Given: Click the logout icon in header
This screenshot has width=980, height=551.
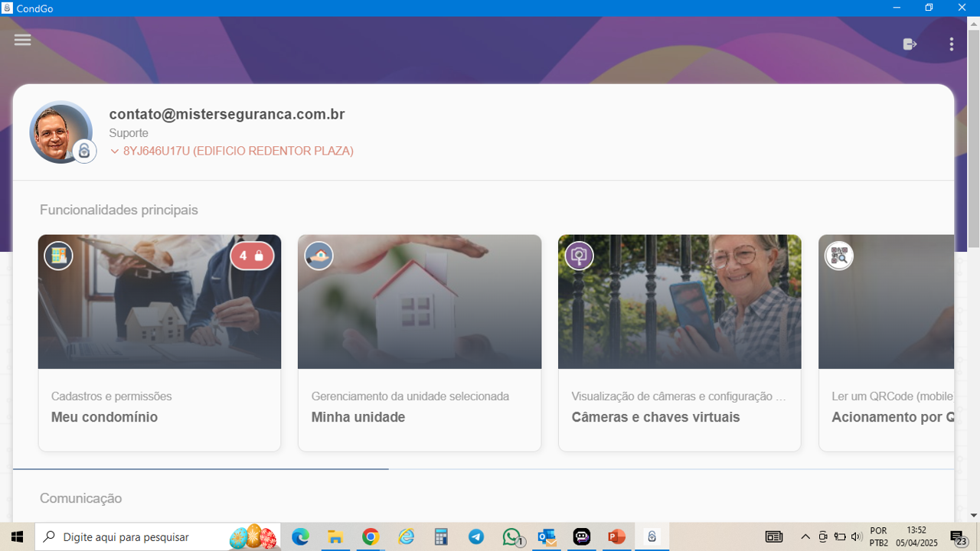Looking at the screenshot, I should pos(910,44).
